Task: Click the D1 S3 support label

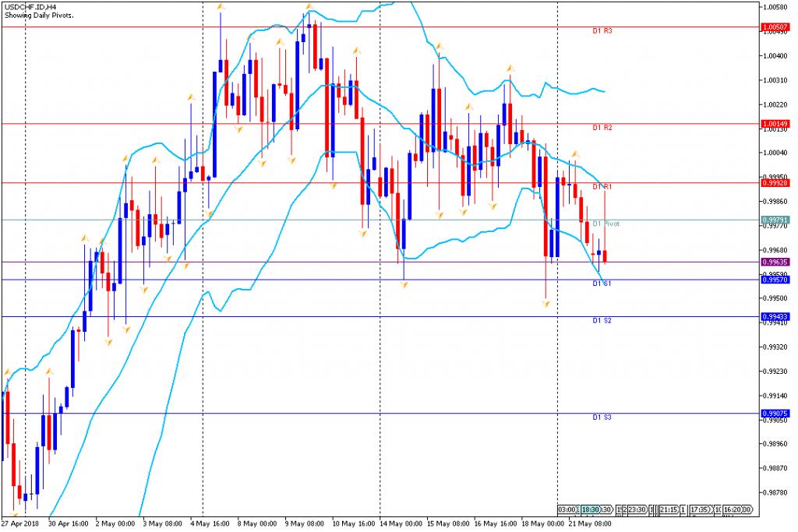Action: [x=602, y=417]
